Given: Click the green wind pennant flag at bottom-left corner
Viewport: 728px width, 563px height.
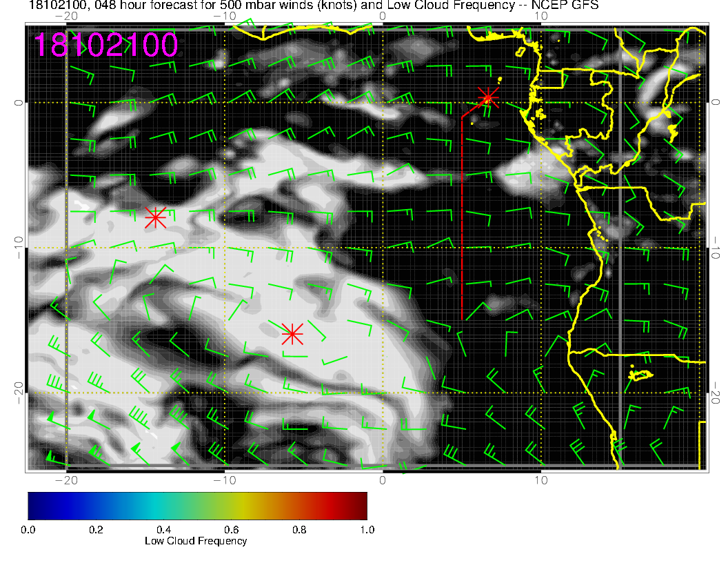Looking at the screenshot, I should click(50, 455).
